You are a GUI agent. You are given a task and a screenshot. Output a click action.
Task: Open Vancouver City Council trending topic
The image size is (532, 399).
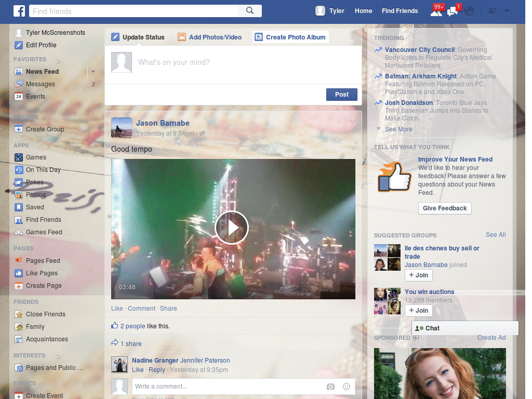(419, 50)
